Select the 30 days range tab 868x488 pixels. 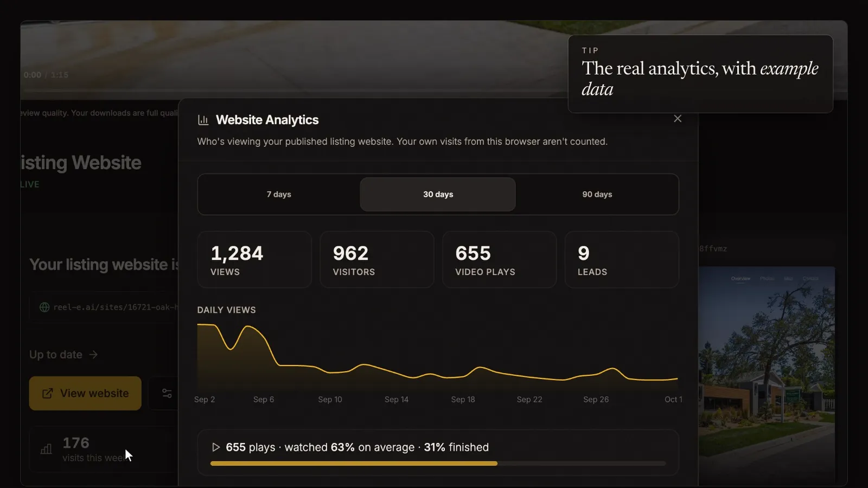[x=438, y=194]
